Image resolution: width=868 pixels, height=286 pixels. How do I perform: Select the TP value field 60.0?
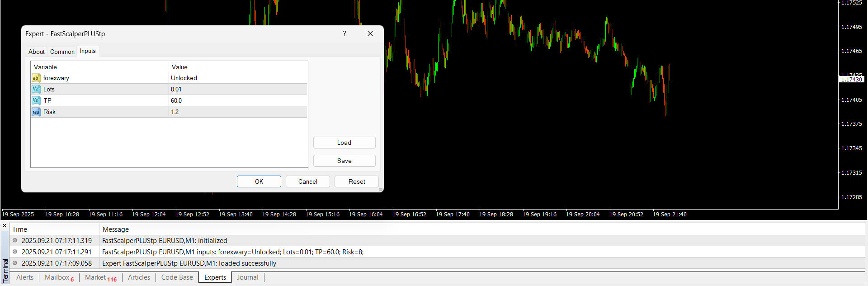[238, 100]
